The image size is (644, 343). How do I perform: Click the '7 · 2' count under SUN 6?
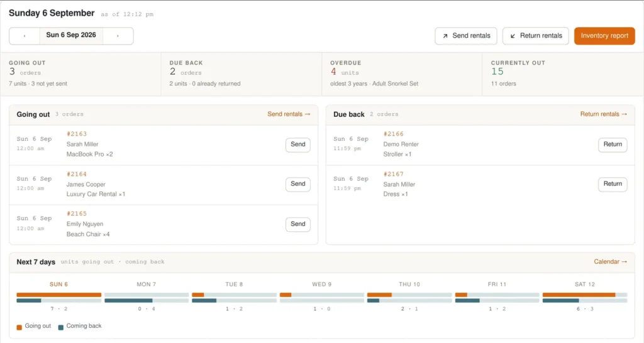(58, 308)
